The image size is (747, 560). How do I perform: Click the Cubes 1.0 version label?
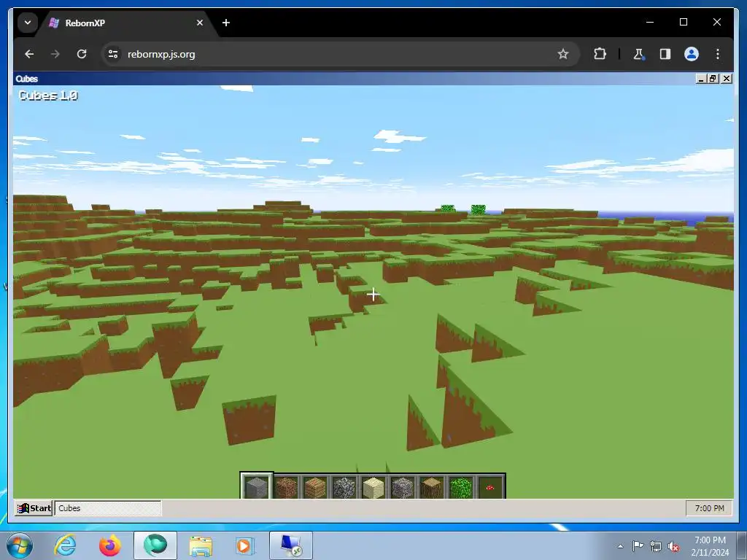(47, 96)
